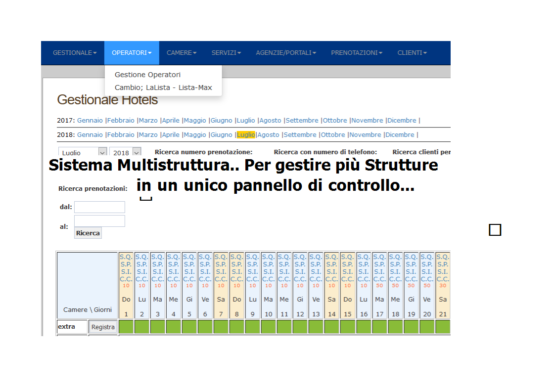Expand the 2018 year dropdown
555x392 pixels.
coord(125,151)
